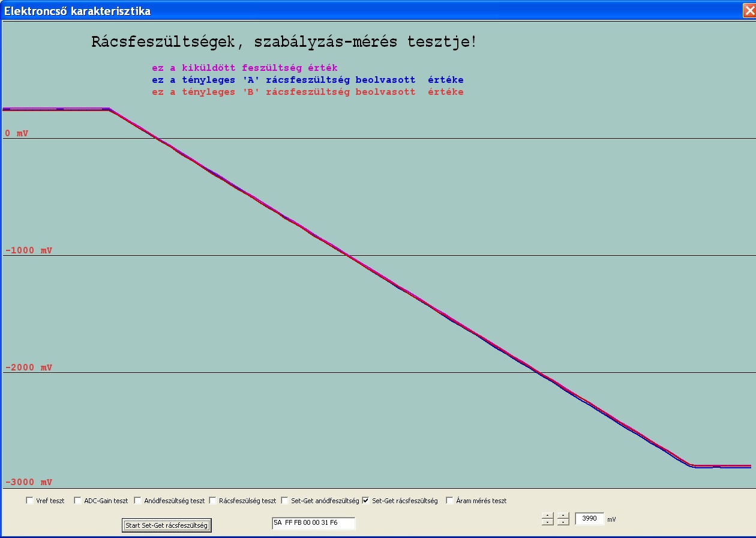
Task: Decrease value with down arrow adjacent to 3990 field
Action: 563,522
